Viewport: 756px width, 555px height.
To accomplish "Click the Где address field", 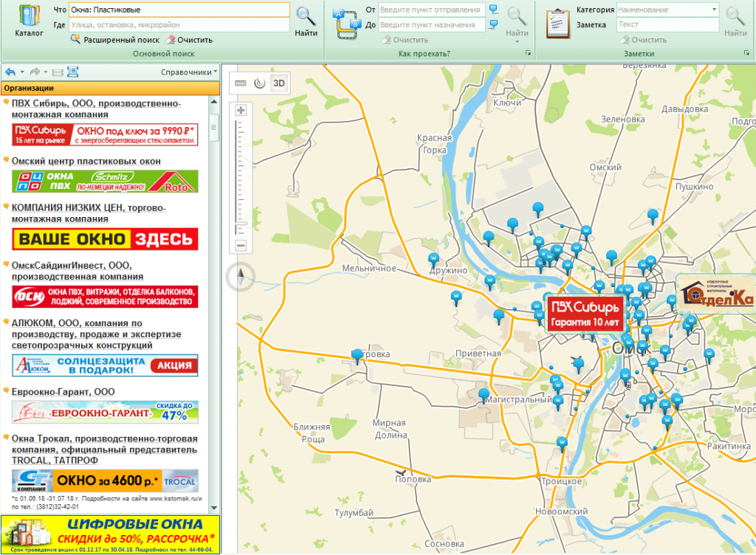I will coord(179,24).
